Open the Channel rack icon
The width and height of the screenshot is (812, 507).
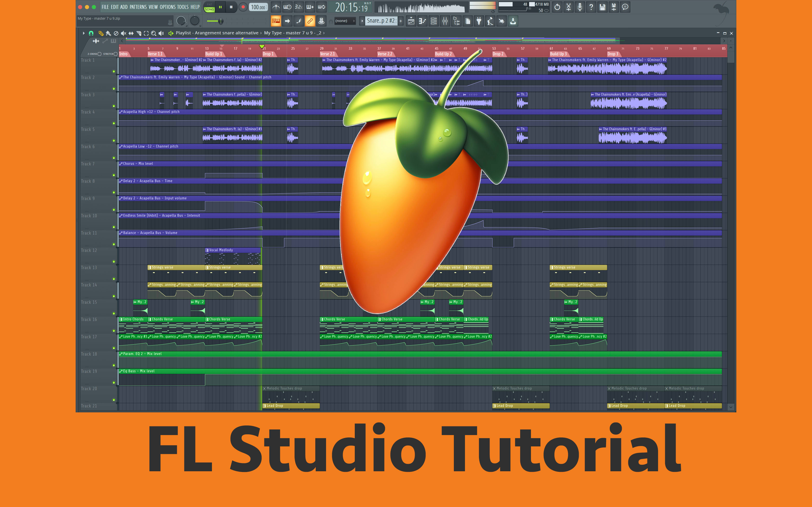[x=434, y=21]
